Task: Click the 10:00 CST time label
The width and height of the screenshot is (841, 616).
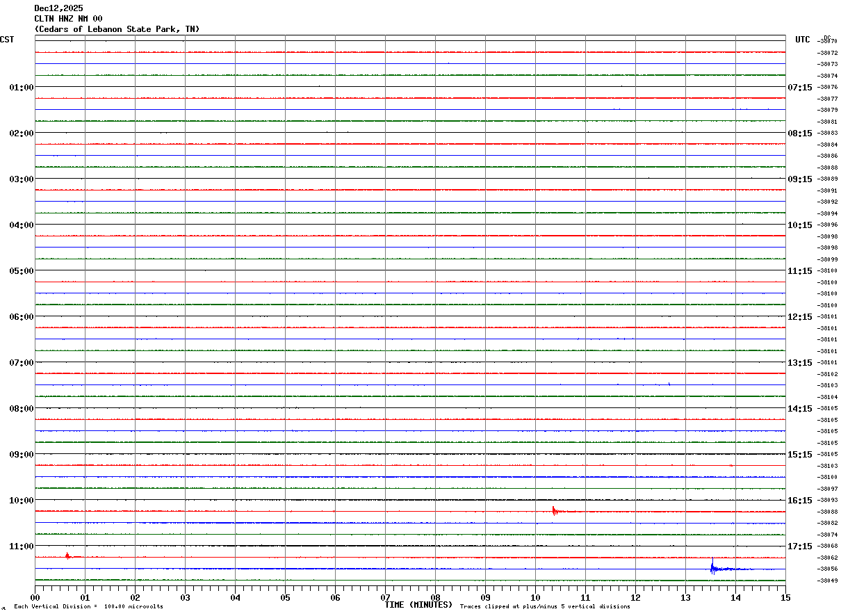Action: point(22,500)
